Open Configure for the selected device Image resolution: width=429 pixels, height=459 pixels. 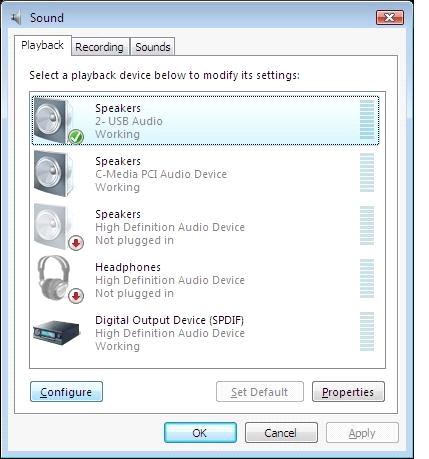(66, 392)
